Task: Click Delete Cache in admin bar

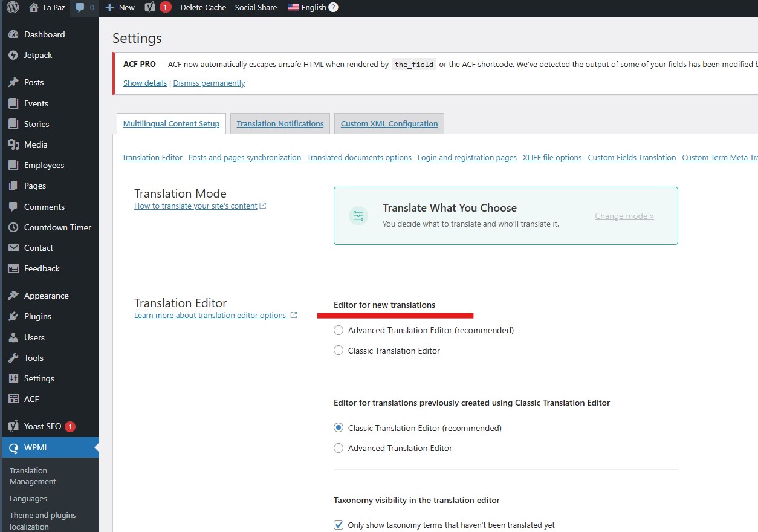Action: tap(203, 8)
